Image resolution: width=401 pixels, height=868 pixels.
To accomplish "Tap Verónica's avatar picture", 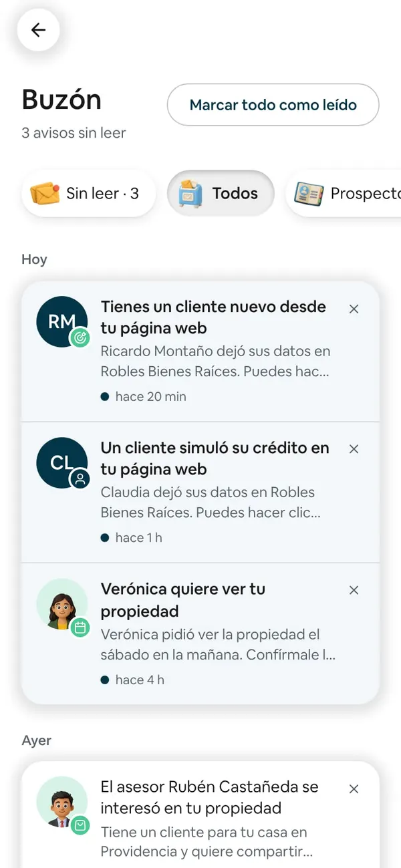I will click(61, 604).
